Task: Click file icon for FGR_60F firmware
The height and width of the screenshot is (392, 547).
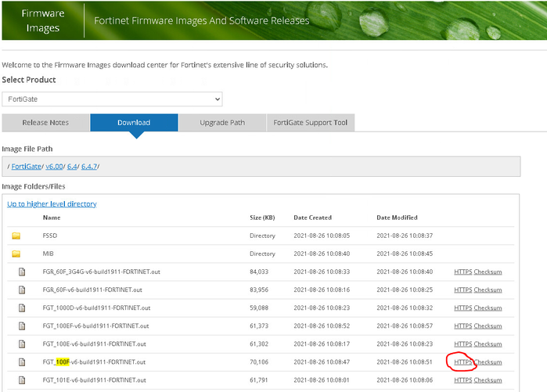Action: (22, 290)
